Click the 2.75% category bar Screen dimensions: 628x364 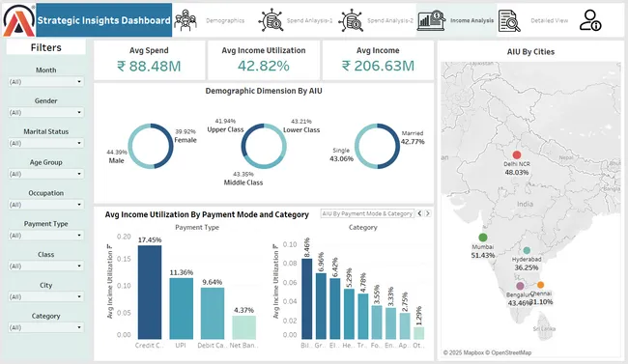tap(405, 326)
